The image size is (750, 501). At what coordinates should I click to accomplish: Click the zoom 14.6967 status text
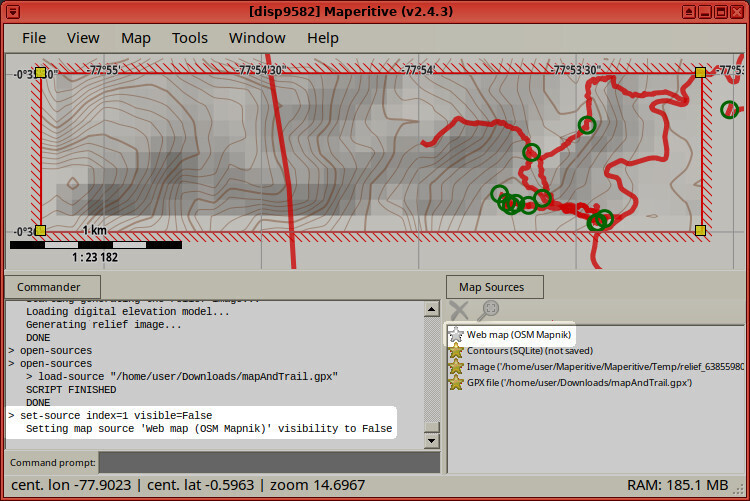pyautogui.click(x=318, y=485)
